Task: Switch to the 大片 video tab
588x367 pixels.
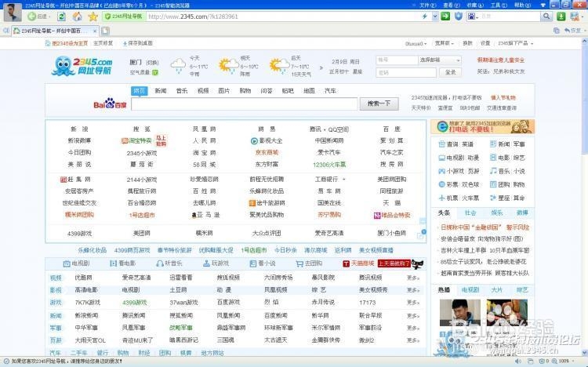Action: tap(496, 289)
